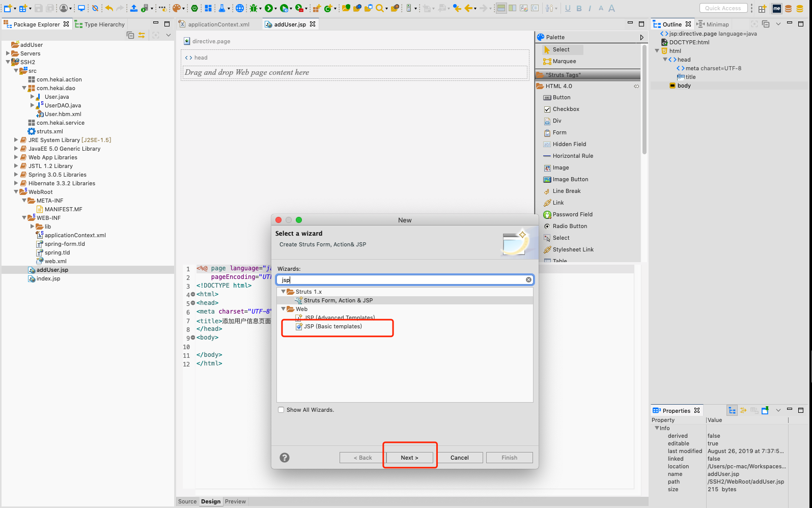
Task: Collapse the Info group in Properties
Action: [657, 428]
